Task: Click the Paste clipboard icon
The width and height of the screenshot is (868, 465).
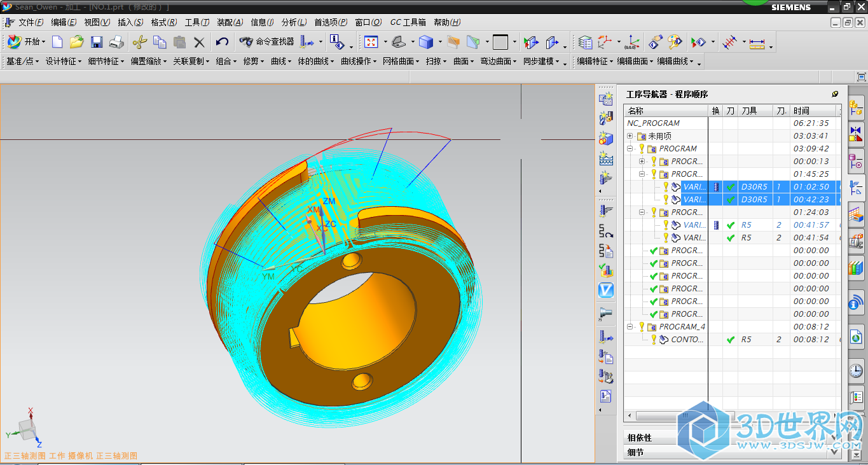Action: pyautogui.click(x=179, y=42)
